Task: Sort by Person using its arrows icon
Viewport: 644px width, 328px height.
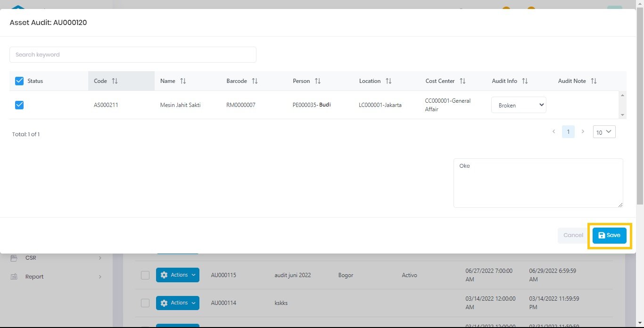Action: [318, 81]
